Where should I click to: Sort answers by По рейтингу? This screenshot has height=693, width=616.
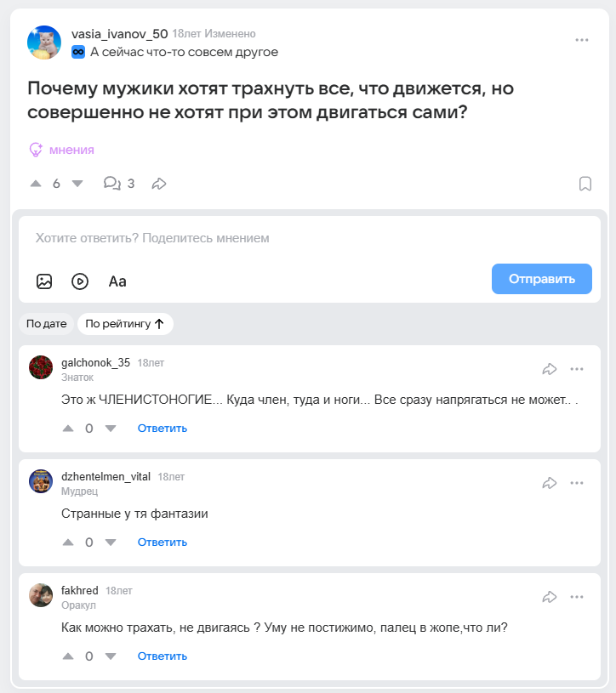pyautogui.click(x=125, y=324)
